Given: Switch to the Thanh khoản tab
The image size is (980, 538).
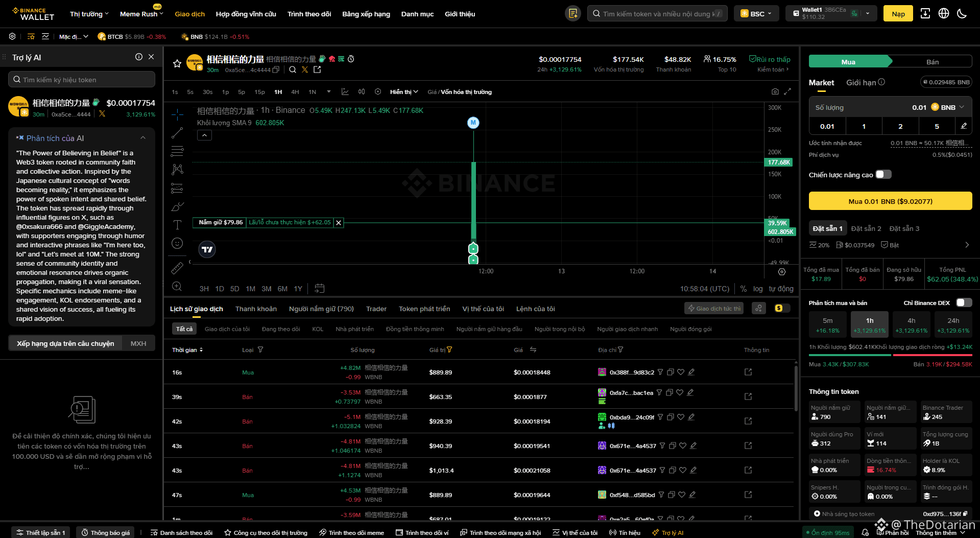Looking at the screenshot, I should click(256, 309).
